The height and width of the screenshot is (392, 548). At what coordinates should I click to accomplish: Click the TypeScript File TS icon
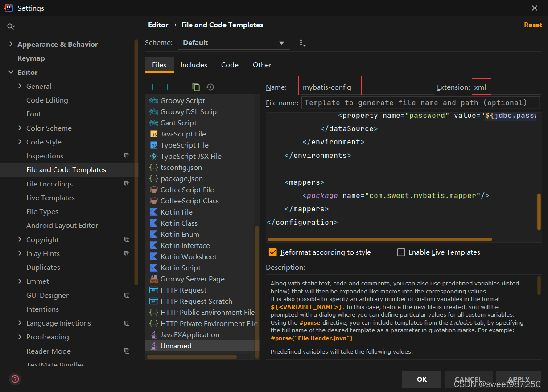[x=154, y=145]
